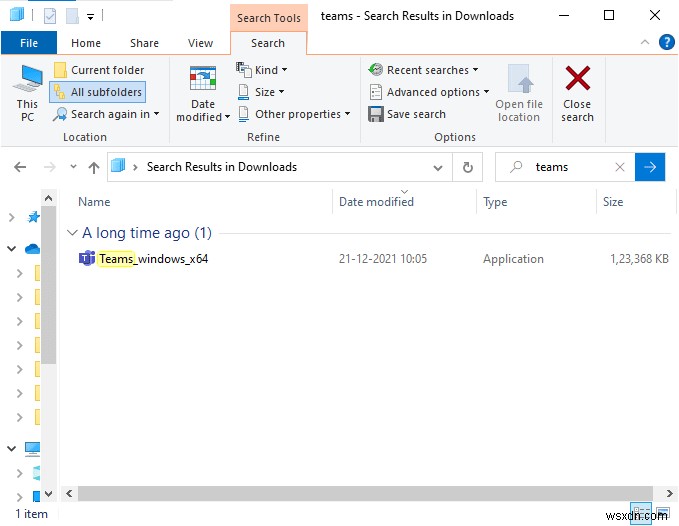The image size is (679, 526).
Task: Toggle All subfolders search scope
Action: tap(98, 92)
